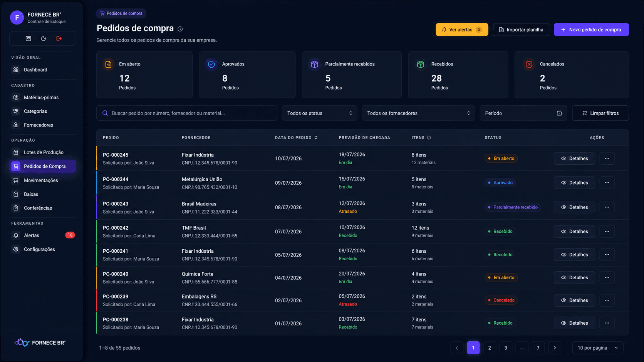The width and height of the screenshot is (644, 362).
Task: Go to previous page arrow
Action: click(x=457, y=348)
